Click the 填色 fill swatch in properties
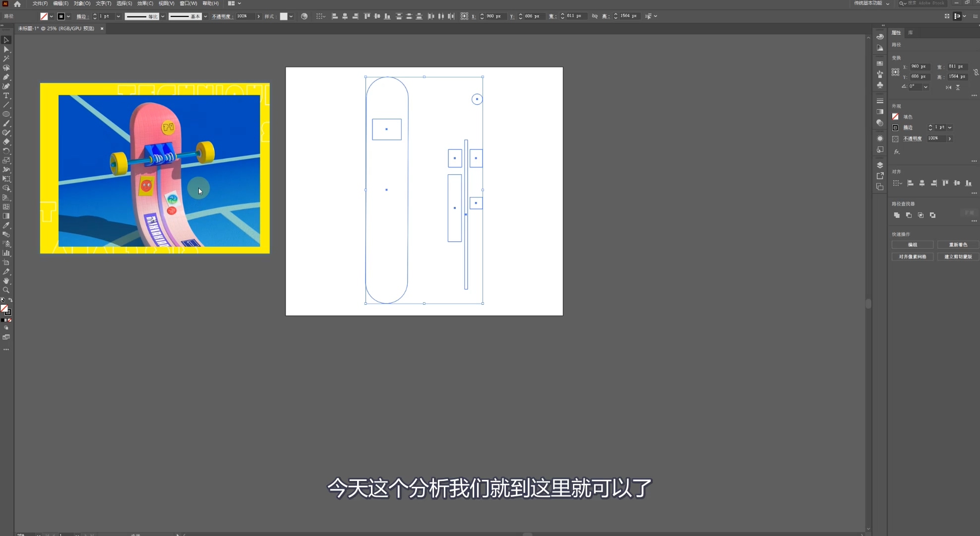 click(x=895, y=117)
